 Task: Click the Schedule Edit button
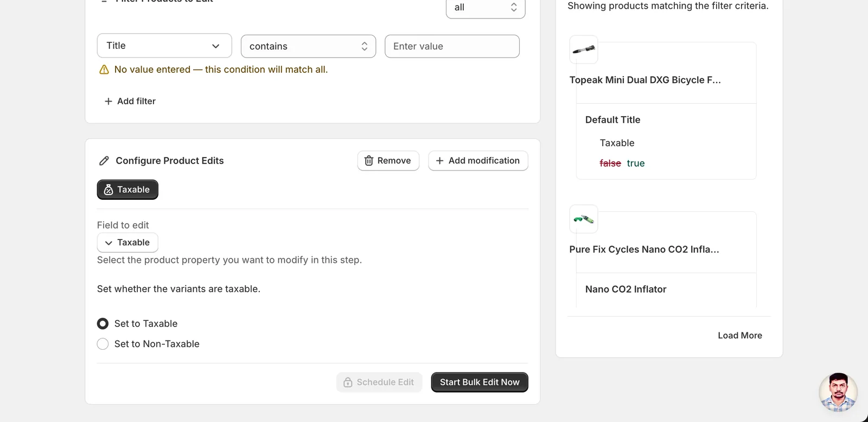379,382
